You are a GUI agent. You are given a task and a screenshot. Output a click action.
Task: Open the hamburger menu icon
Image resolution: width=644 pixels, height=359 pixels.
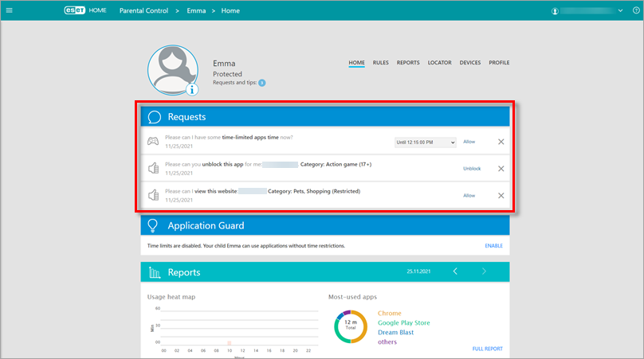pos(11,11)
